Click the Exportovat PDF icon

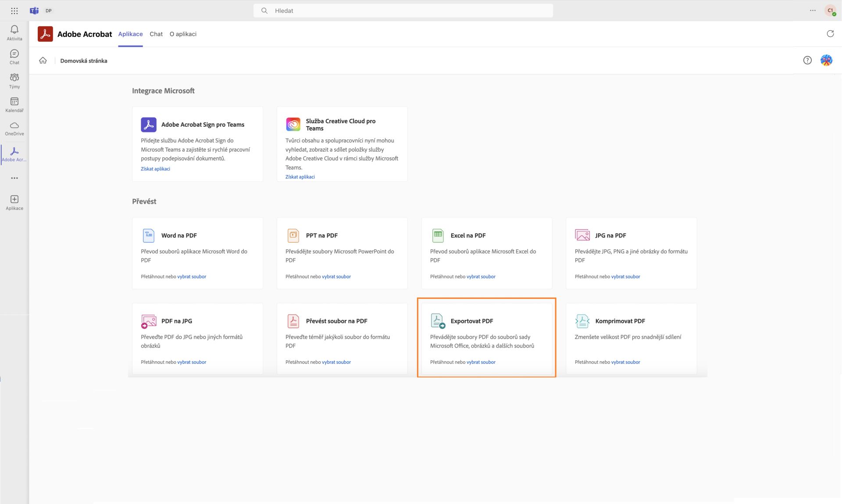[438, 321]
